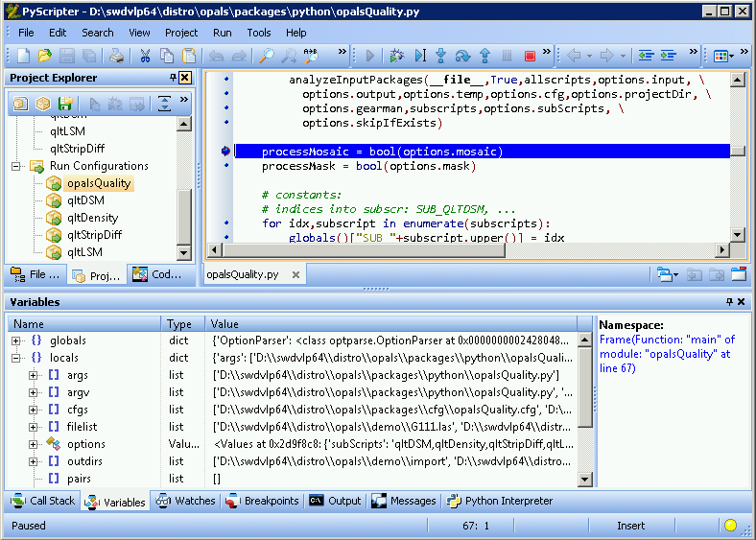This screenshot has height=540, width=756.
Task: Toggle auto-hide pin on Variables panel
Action: [728, 302]
